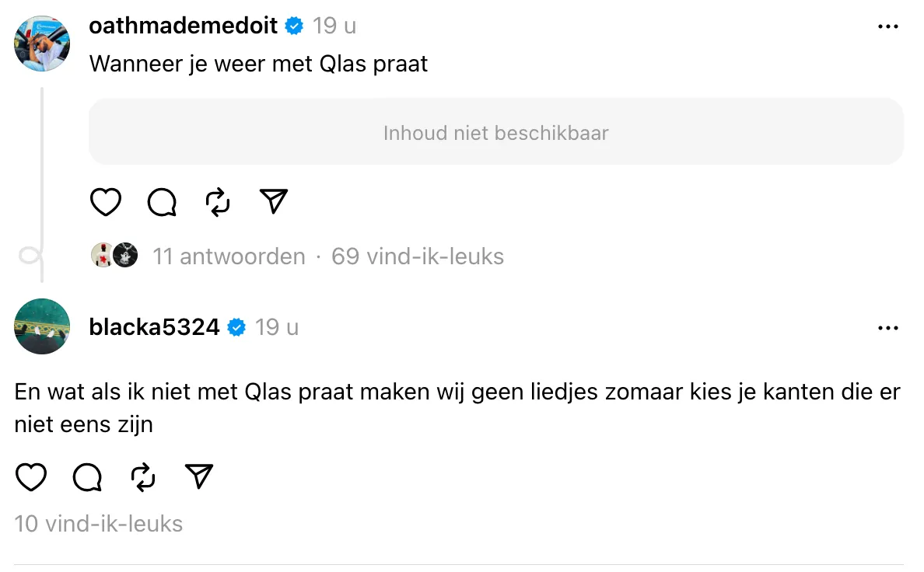Image resolution: width=924 pixels, height=572 pixels.
Task: Open more options menu for oathmademedoit post
Action: pyautogui.click(x=887, y=26)
